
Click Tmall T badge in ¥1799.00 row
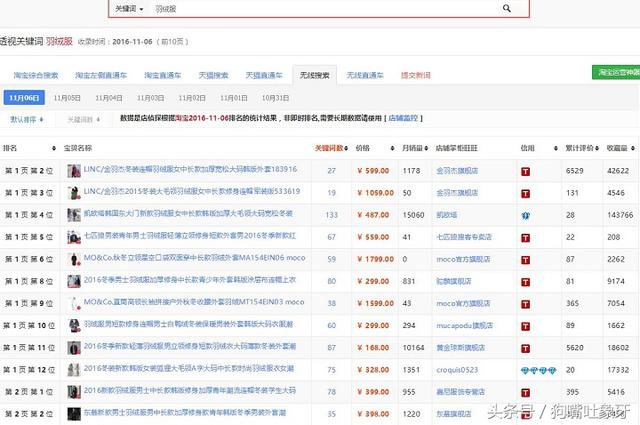pyautogui.click(x=525, y=260)
